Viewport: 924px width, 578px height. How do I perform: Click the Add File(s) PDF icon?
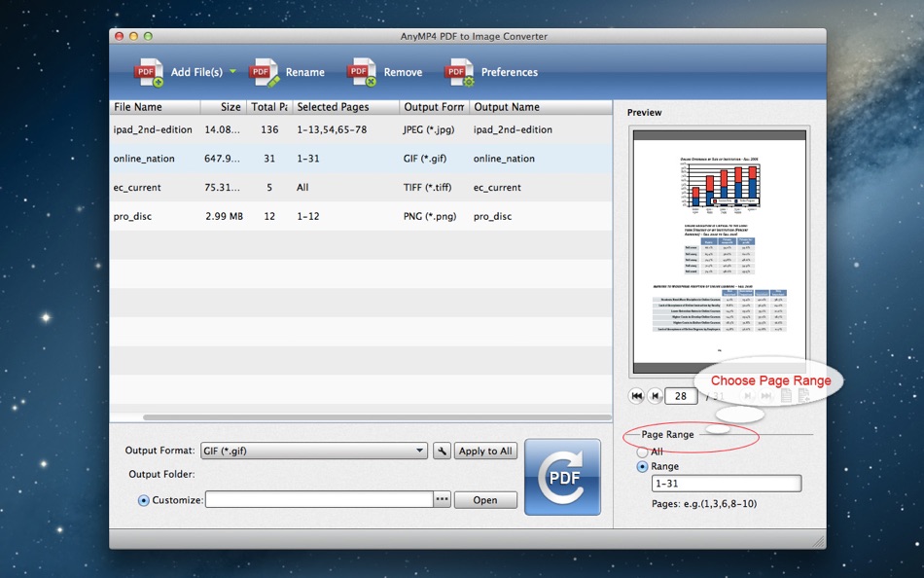[x=149, y=73]
